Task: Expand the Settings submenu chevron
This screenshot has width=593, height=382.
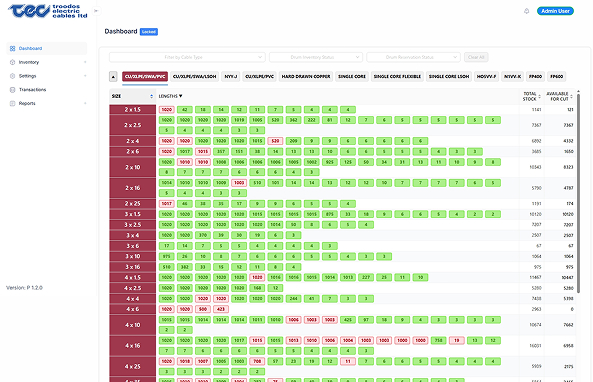Action: 85,76
